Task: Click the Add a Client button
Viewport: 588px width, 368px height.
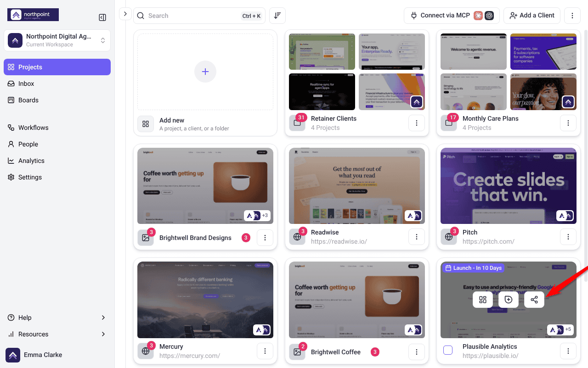Action: [x=532, y=16]
